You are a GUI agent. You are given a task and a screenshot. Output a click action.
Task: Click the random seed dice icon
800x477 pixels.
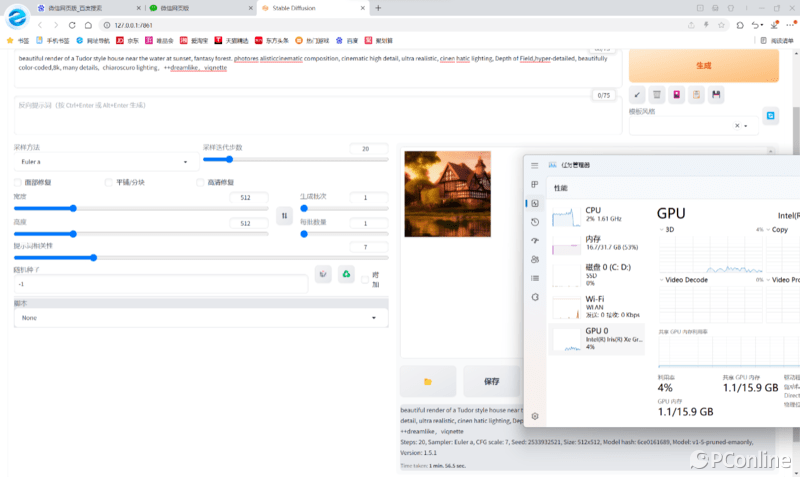[x=323, y=274]
